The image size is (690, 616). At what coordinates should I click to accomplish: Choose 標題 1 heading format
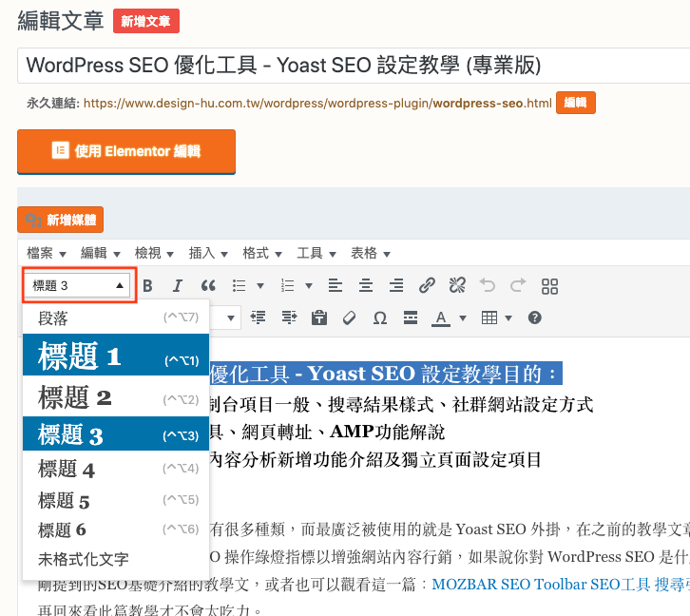point(116,356)
